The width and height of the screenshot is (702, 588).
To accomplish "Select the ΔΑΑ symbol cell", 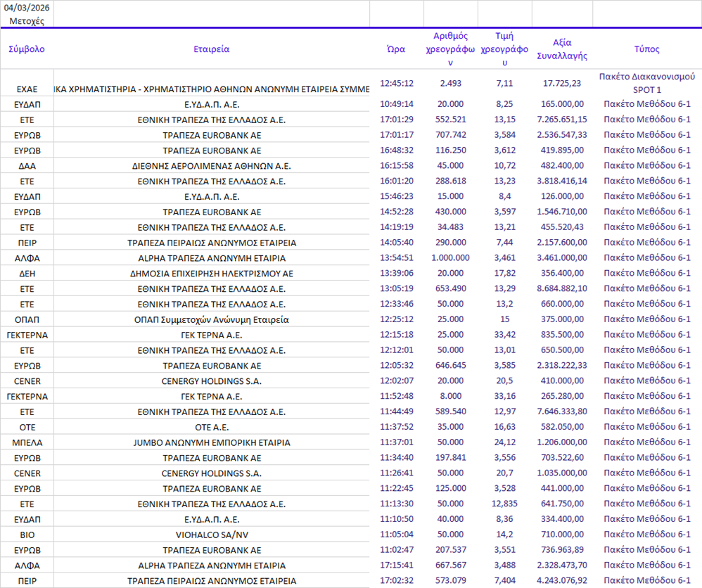I will tap(27, 166).
